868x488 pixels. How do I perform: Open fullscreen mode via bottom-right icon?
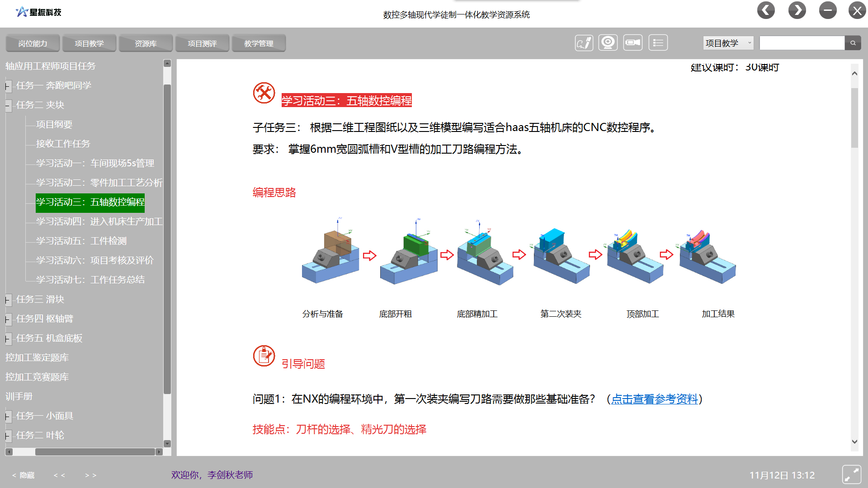coord(852,474)
